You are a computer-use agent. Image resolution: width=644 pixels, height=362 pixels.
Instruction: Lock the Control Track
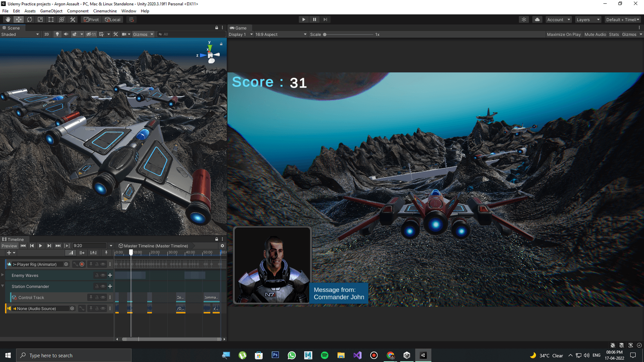pyautogui.click(x=97, y=298)
